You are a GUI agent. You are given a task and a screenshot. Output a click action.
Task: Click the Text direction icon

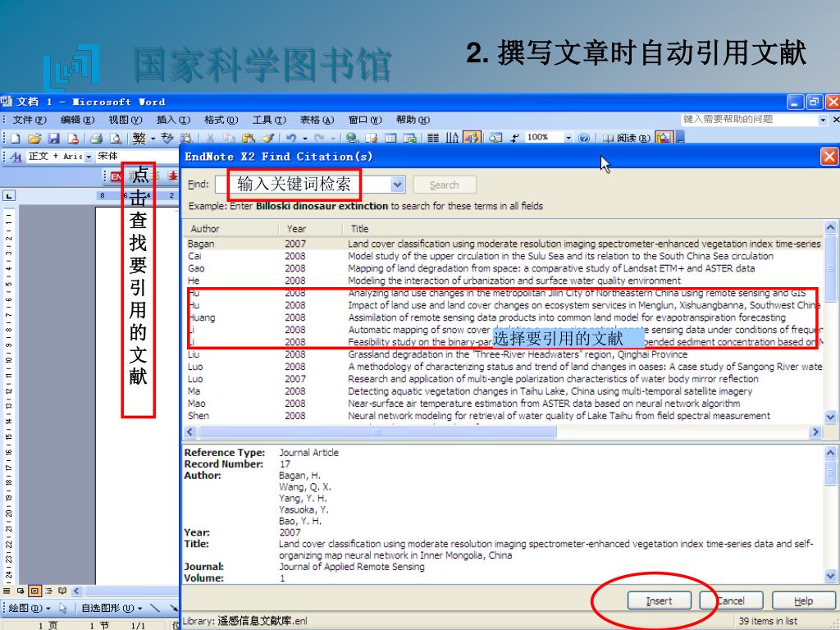(453, 138)
